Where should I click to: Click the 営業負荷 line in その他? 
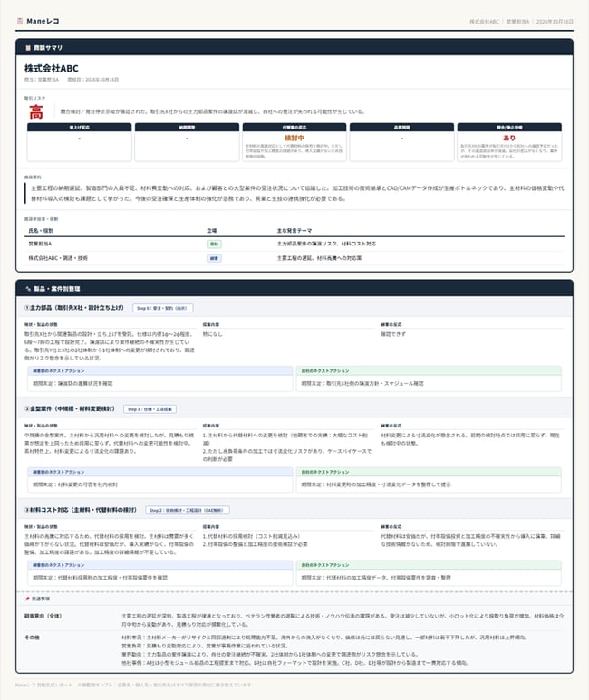(x=204, y=646)
